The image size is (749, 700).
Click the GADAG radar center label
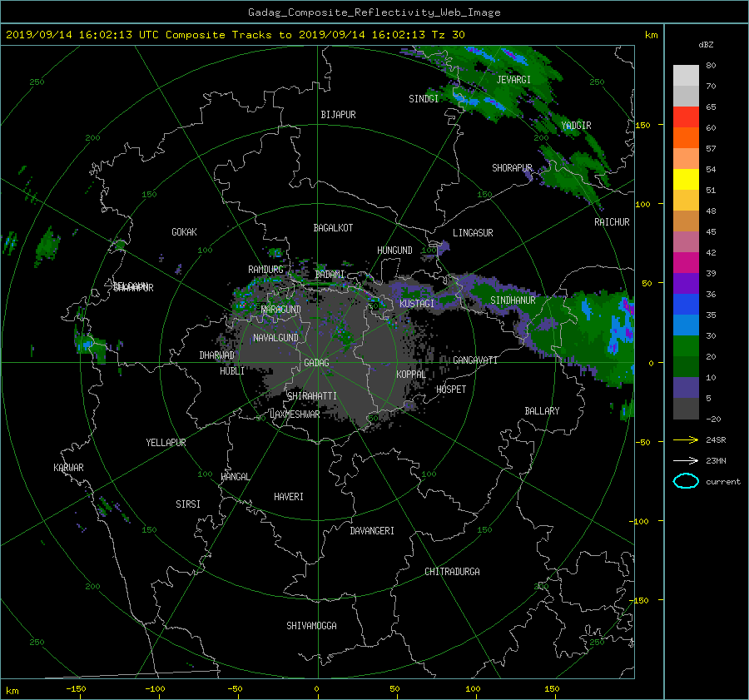pyautogui.click(x=317, y=363)
